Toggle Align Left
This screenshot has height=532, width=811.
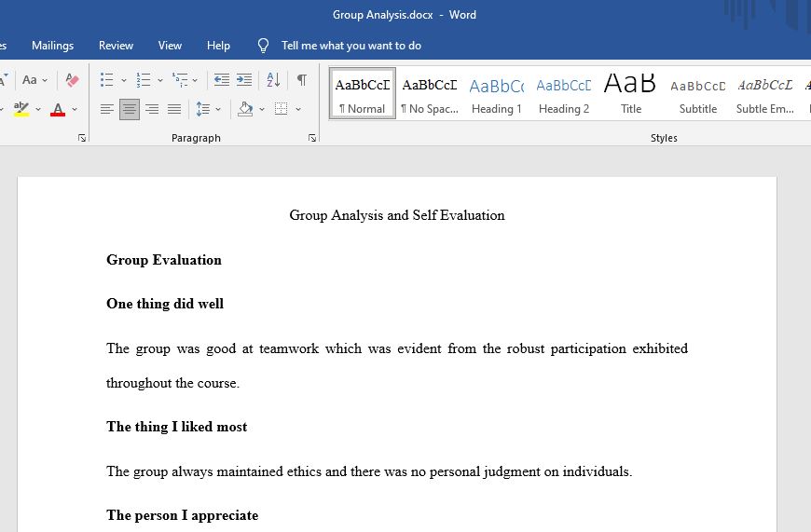tap(107, 109)
